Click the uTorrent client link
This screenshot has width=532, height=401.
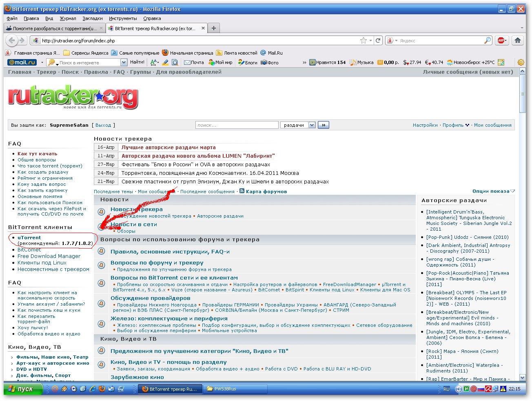coord(29,238)
